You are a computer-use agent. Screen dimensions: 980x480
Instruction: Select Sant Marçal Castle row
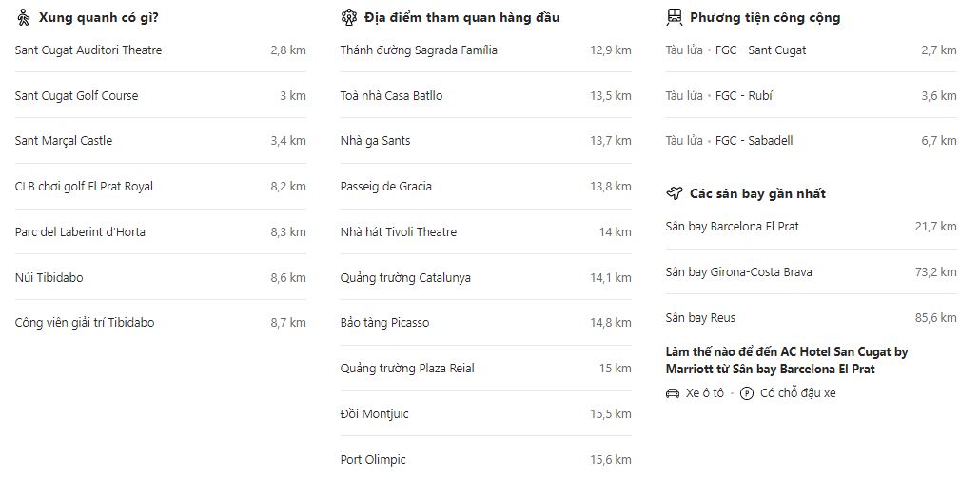pos(64,141)
